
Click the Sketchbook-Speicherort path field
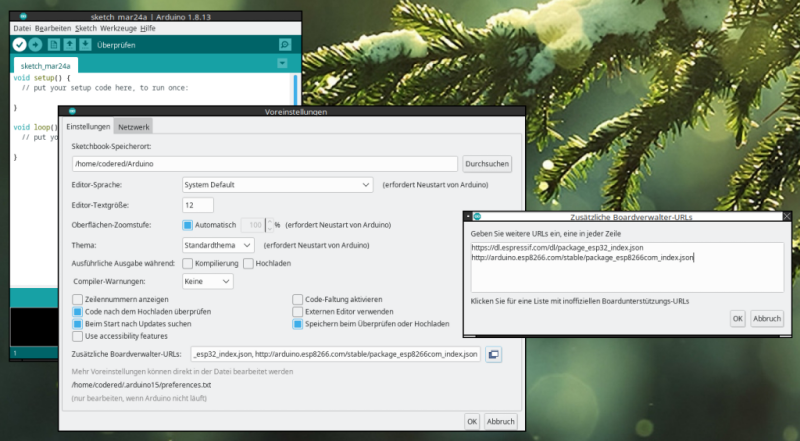tap(265, 164)
